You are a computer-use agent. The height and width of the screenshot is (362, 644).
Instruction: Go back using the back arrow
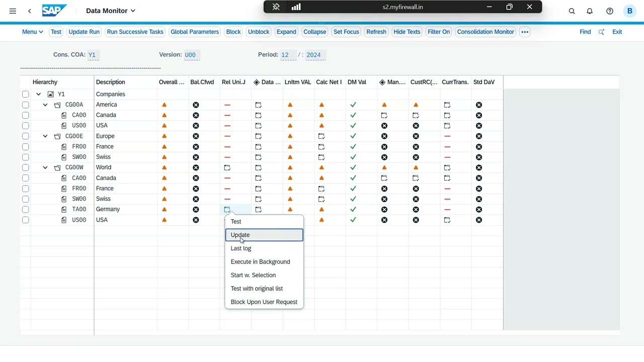click(30, 11)
